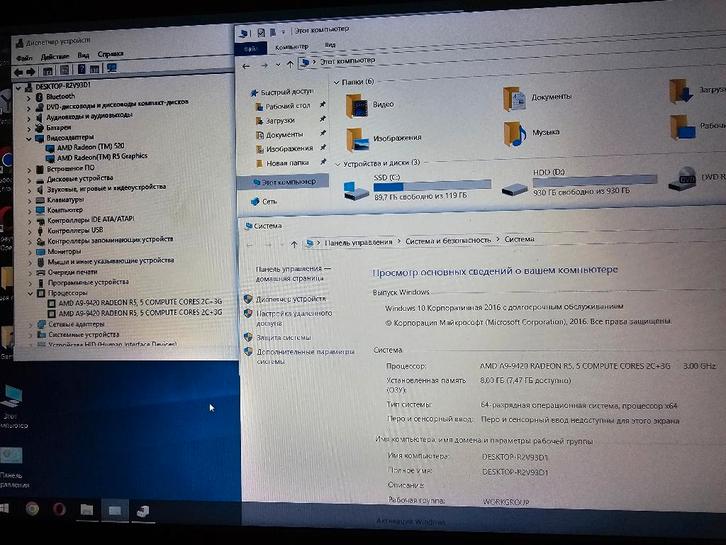726x545 pixels.
Task: Click the Properties icon in Device Manager toolbar
Action: pyautogui.click(x=64, y=70)
